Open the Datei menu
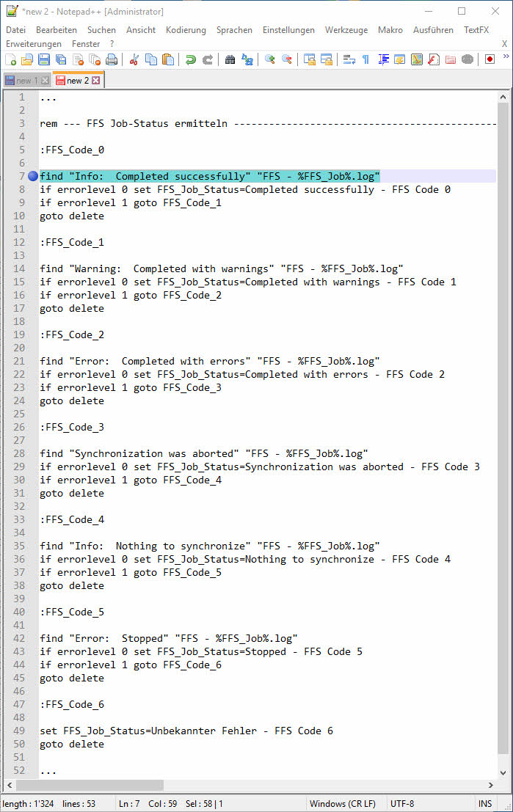This screenshot has width=513, height=812. [15, 30]
